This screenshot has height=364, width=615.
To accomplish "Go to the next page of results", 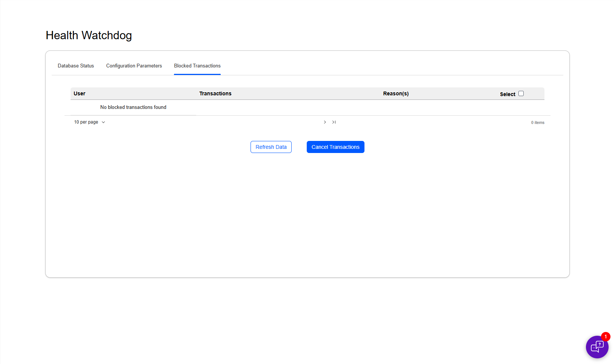I will pyautogui.click(x=325, y=122).
